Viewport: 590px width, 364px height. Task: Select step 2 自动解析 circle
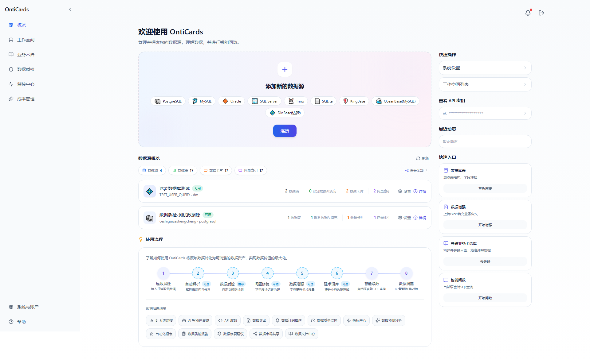pos(198,273)
